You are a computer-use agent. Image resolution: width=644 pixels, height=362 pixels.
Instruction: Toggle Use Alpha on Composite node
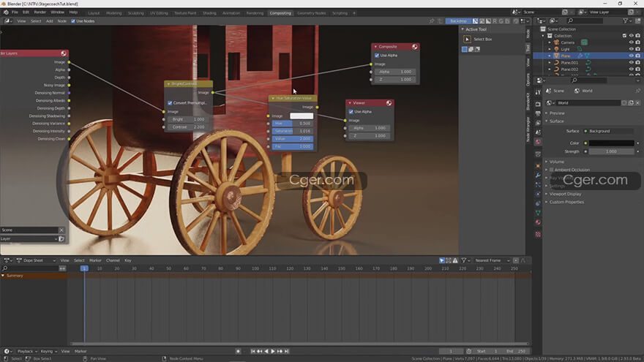click(377, 56)
